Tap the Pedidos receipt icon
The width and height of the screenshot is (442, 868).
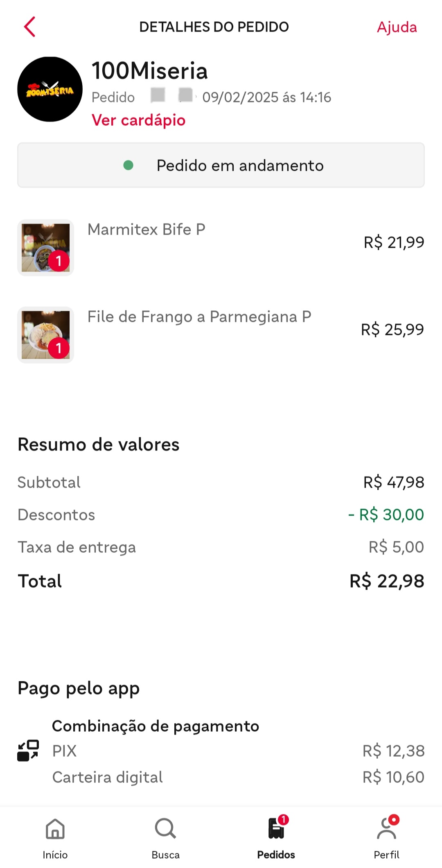(276, 829)
